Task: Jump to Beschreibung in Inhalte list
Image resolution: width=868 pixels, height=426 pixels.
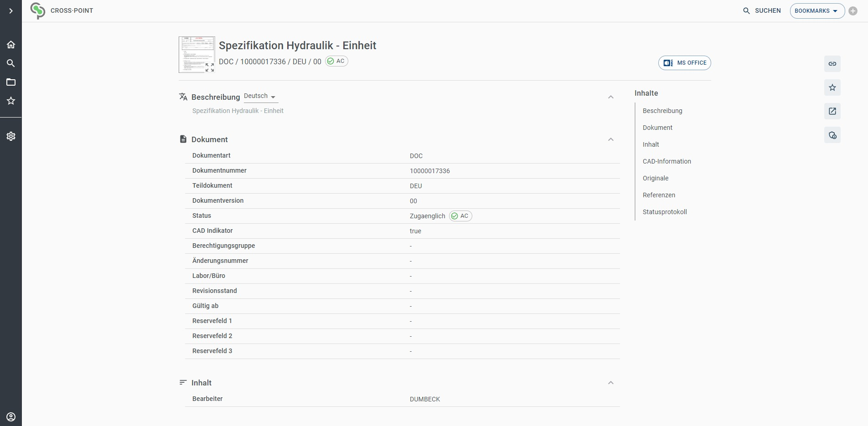Action: pos(662,111)
